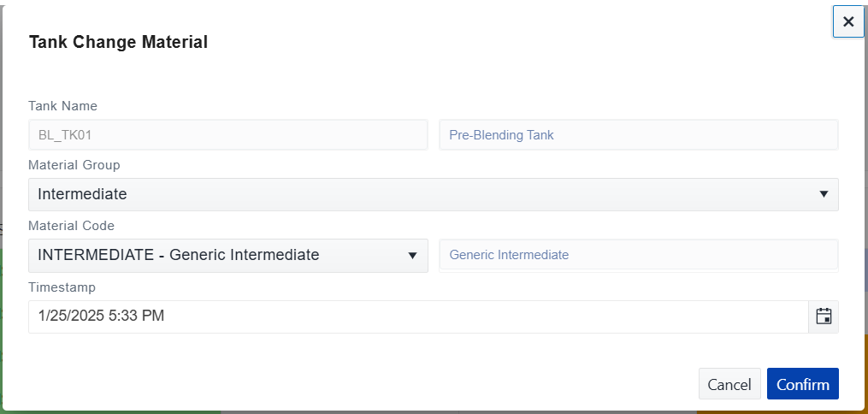Confirm the tank material change
Viewport: 868px width, 414px height.
802,384
